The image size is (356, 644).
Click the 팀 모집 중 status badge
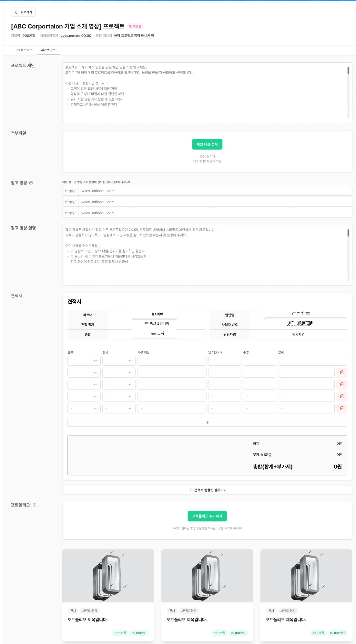(x=135, y=26)
